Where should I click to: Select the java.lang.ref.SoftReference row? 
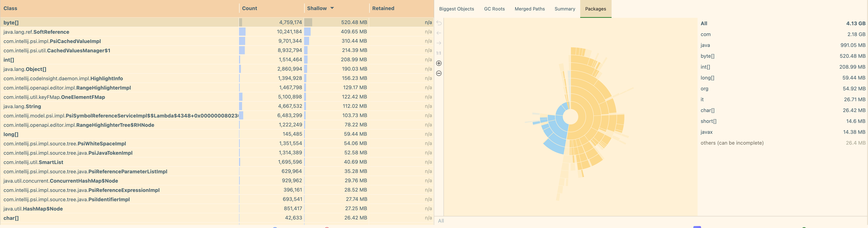pyautogui.click(x=217, y=32)
